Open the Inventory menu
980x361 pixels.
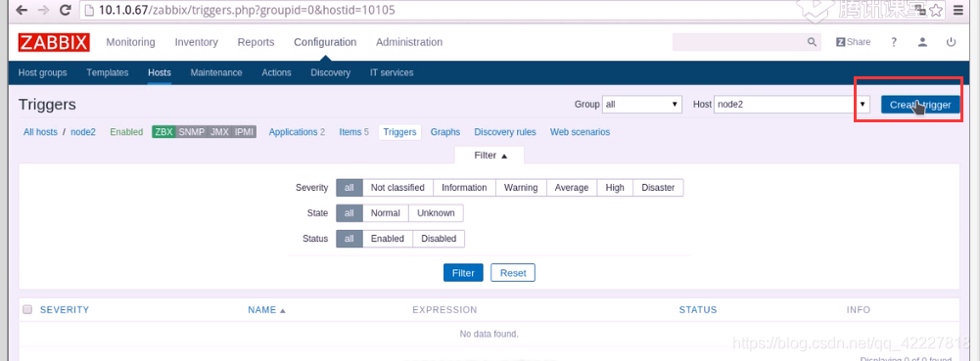[196, 42]
